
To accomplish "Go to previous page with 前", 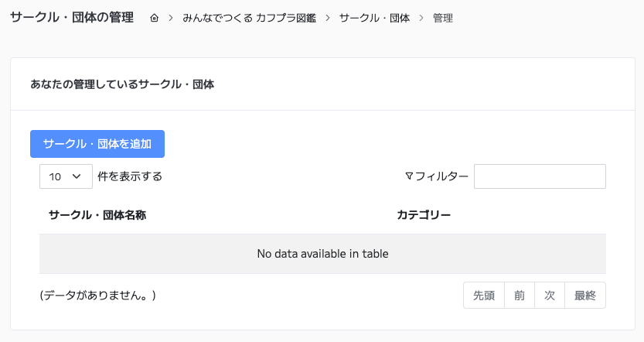I will [520, 296].
